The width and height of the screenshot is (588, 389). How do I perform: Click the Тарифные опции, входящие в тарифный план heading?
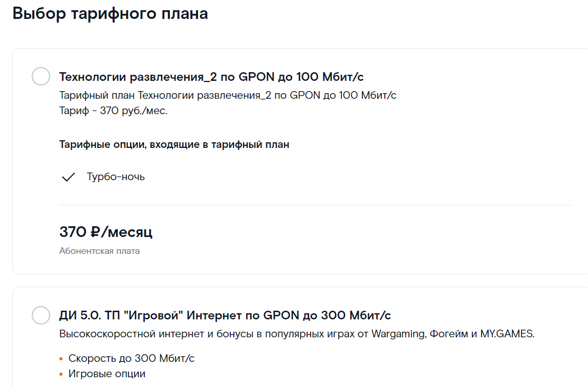pos(174,144)
